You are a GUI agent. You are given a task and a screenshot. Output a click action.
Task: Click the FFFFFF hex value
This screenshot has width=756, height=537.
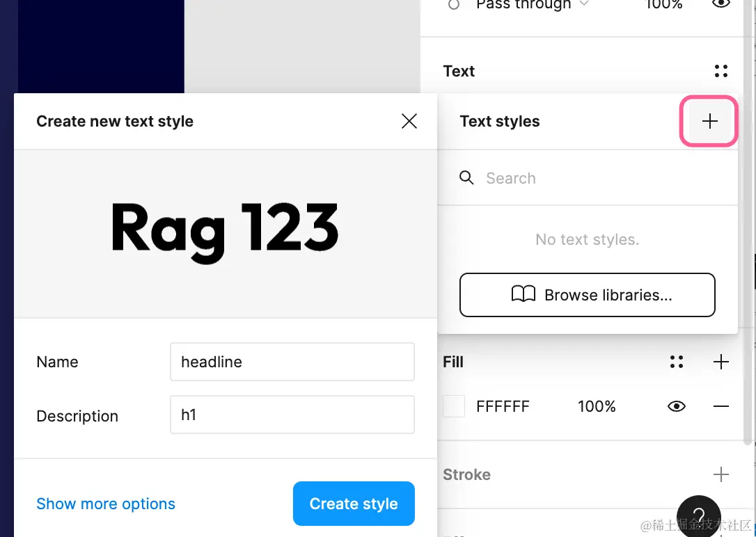503,406
